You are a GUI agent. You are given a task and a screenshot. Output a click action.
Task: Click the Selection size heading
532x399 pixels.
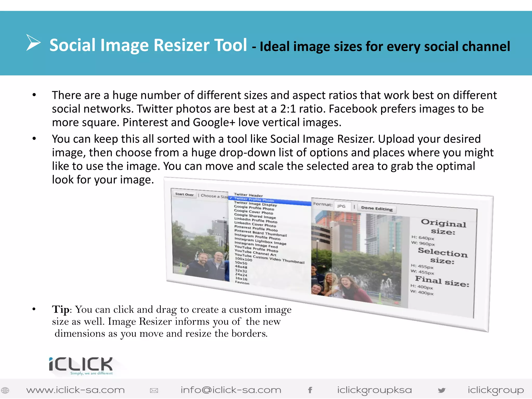[x=443, y=256]
